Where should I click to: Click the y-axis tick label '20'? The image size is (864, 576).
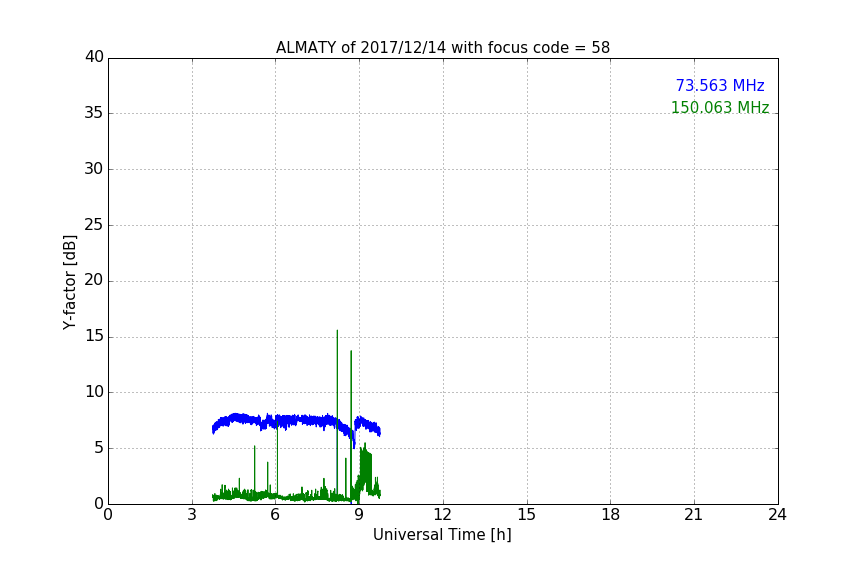click(x=94, y=281)
